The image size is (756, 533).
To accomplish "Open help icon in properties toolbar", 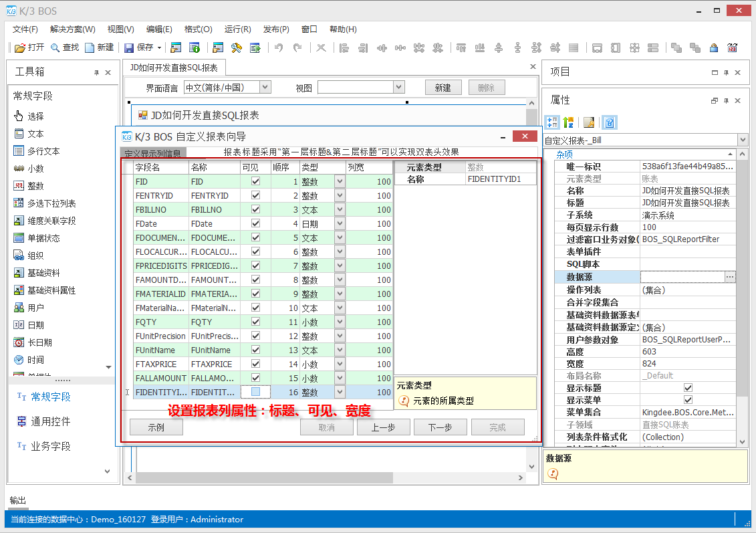I will [610, 122].
